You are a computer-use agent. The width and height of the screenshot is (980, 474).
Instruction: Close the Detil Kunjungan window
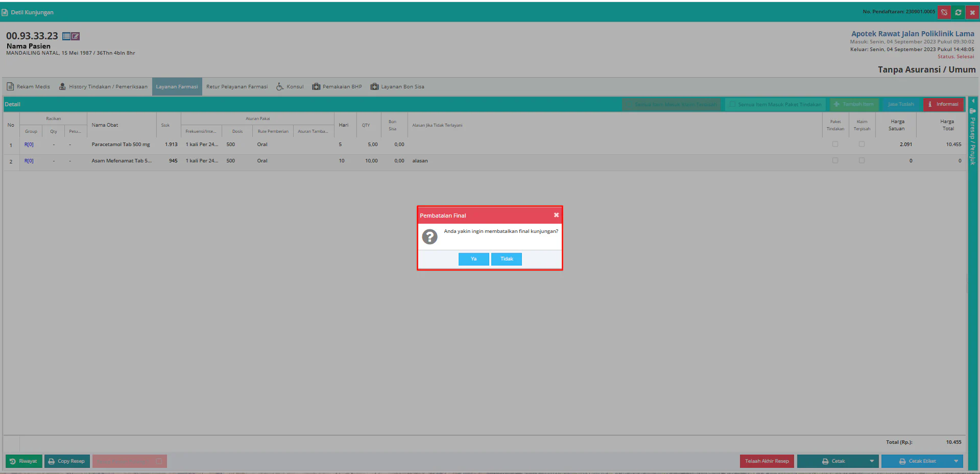tap(972, 12)
